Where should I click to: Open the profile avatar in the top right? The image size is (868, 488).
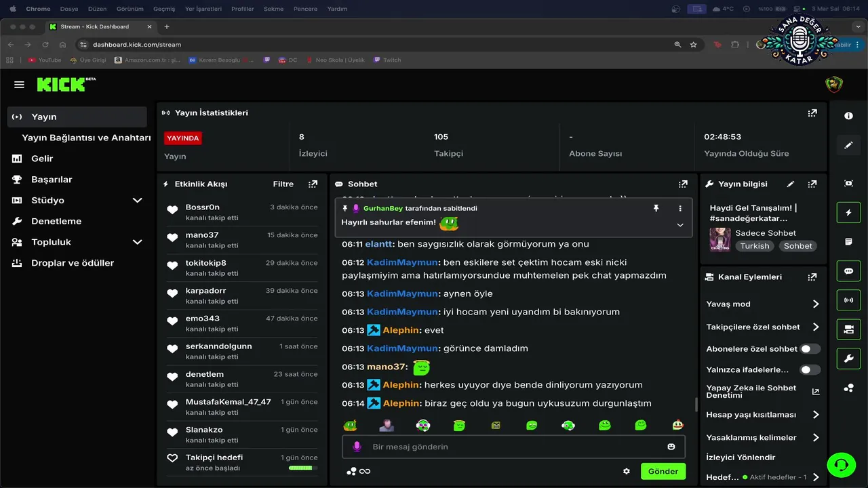[833, 85]
